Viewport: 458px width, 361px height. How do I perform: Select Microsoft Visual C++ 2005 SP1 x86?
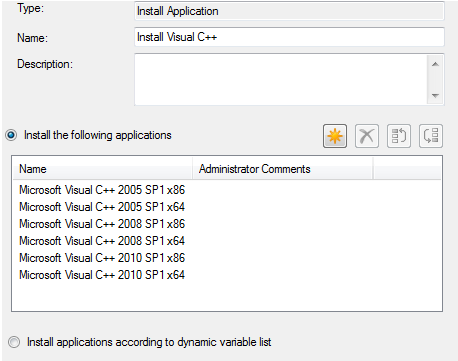102,190
